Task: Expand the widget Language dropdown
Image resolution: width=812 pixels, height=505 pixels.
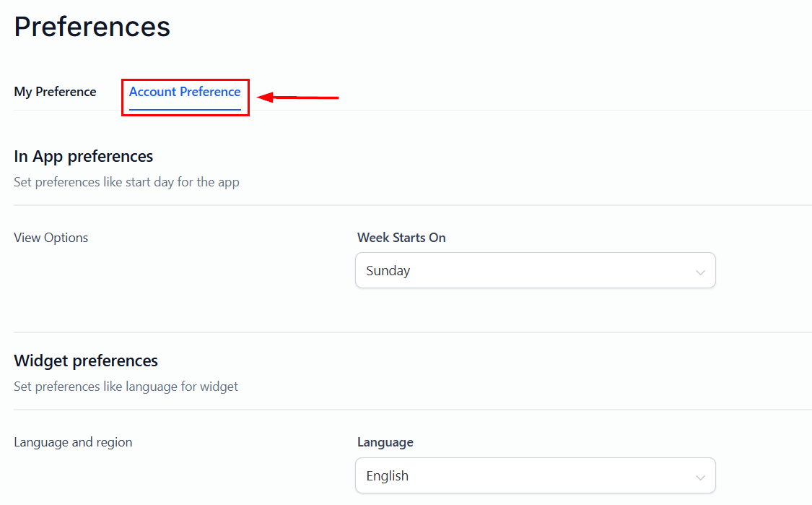Action: coord(535,476)
